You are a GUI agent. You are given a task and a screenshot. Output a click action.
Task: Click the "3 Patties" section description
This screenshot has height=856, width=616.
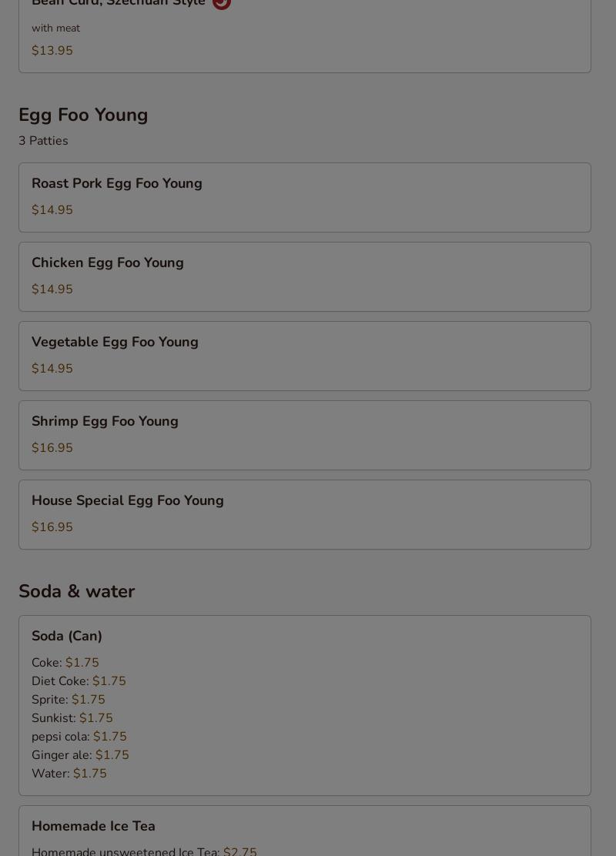pos(43,141)
